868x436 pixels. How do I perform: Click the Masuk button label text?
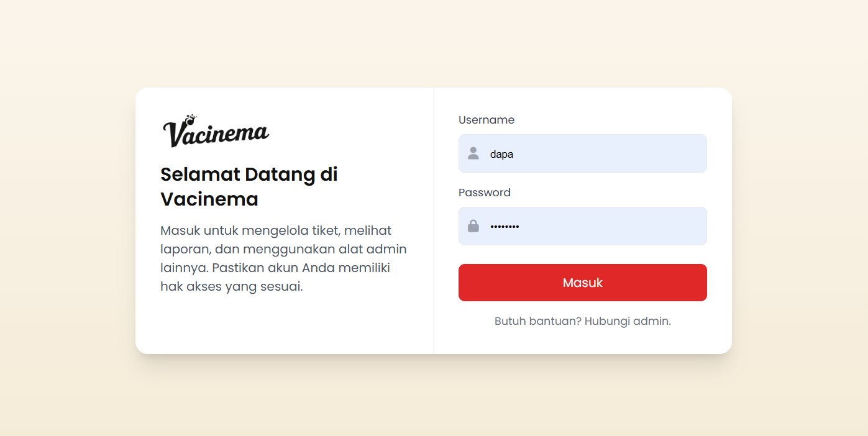click(x=582, y=283)
